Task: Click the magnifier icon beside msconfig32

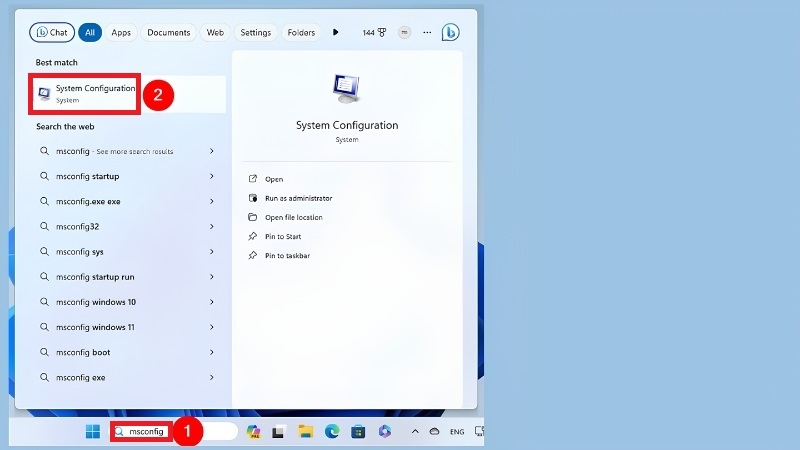Action: point(44,226)
